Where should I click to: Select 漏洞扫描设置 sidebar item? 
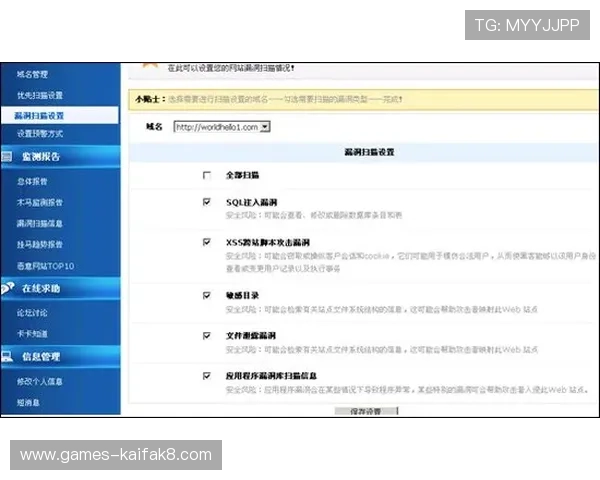coord(60,115)
